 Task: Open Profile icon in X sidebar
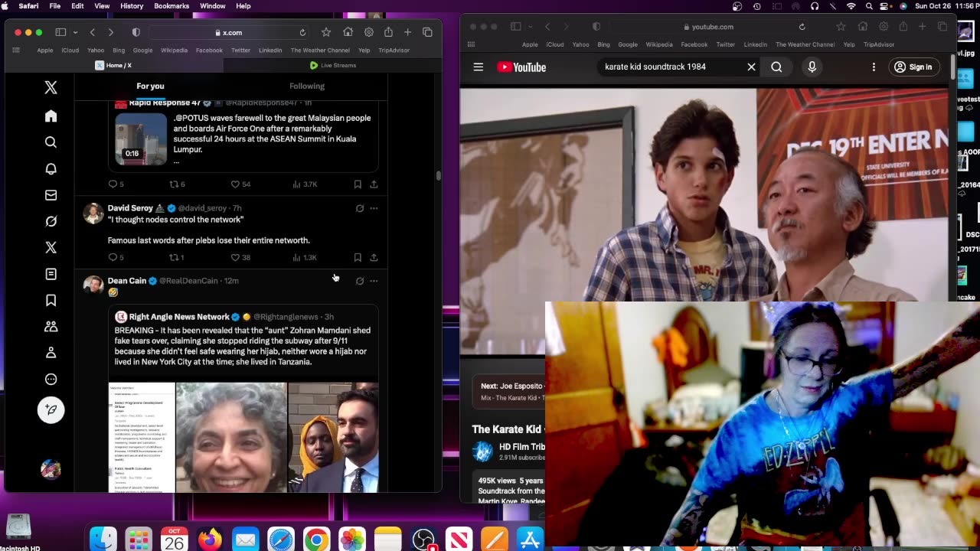51,353
